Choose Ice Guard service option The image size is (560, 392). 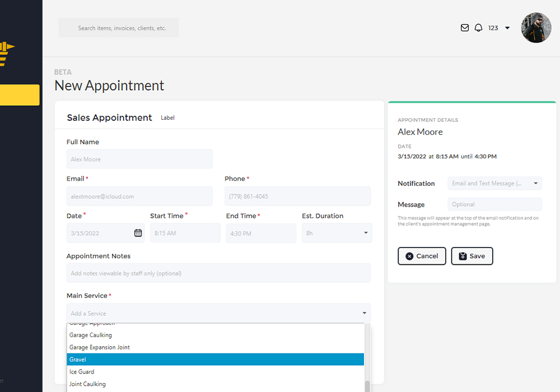coord(215,372)
